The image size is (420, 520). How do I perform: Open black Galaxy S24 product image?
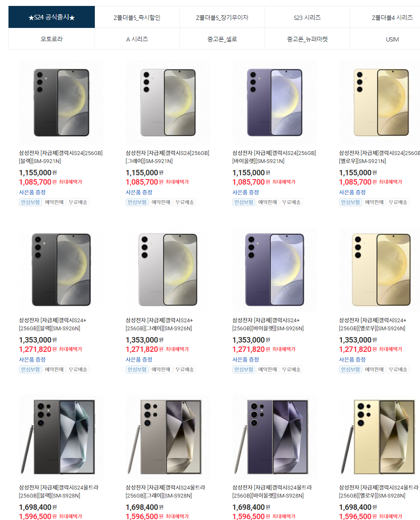point(61,102)
